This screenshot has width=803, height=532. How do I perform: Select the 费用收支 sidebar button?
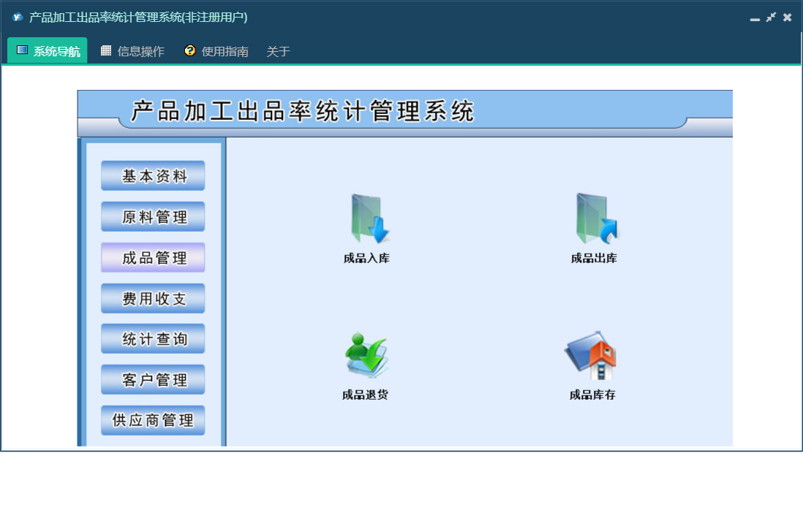153,298
